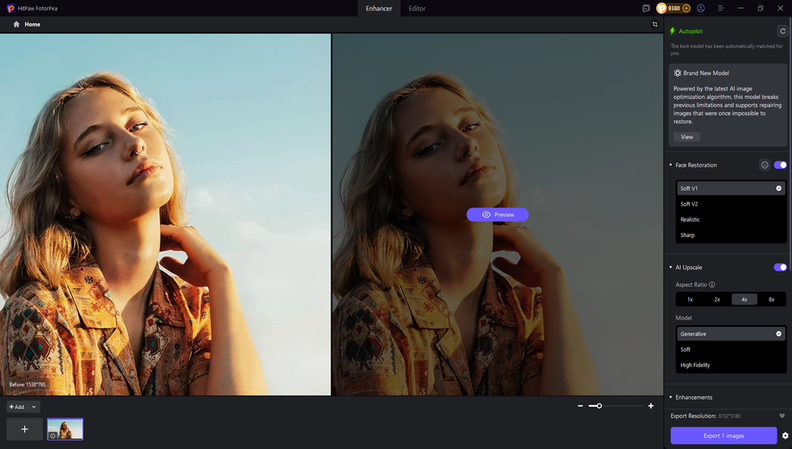This screenshot has height=449, width=792.
Task: Select Generative upscale model
Action: click(730, 334)
